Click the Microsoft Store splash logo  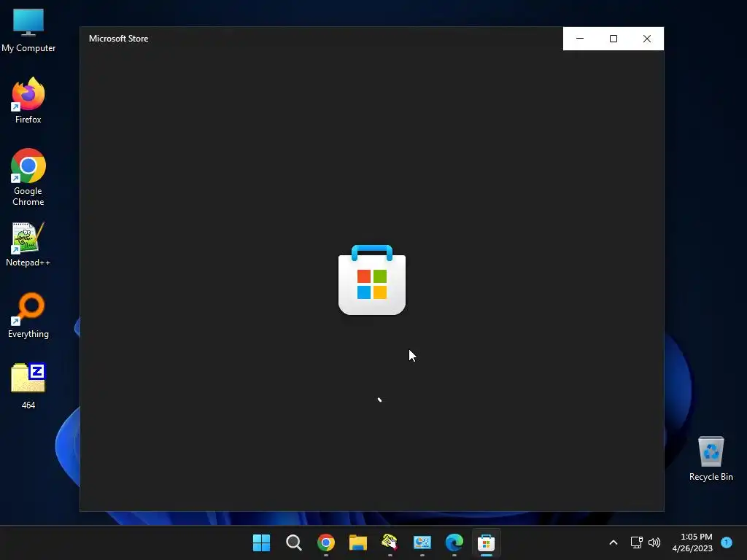[x=372, y=280]
